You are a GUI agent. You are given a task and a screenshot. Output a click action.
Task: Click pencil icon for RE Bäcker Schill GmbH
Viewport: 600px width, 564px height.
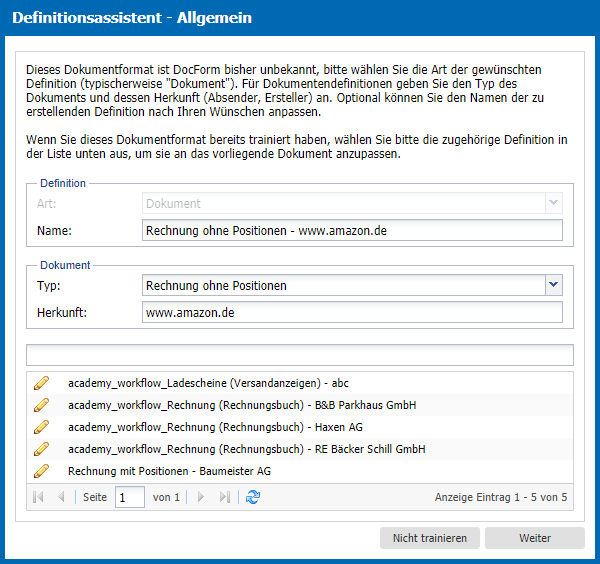[x=41, y=449]
